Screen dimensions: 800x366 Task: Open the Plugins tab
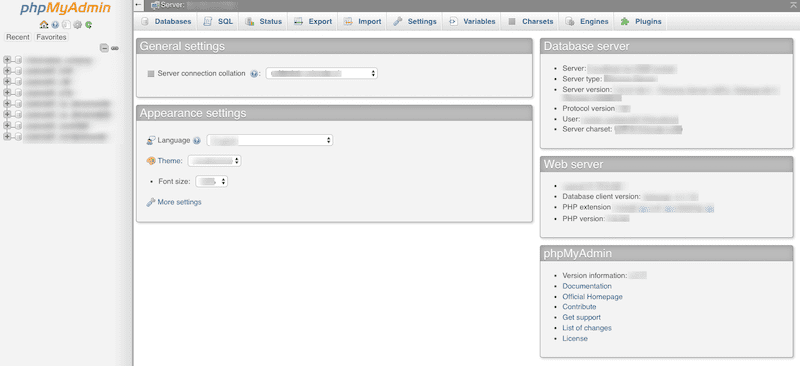point(641,21)
